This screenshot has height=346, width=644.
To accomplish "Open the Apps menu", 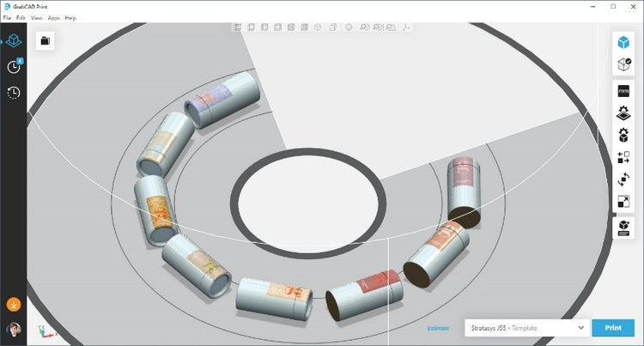I will [x=54, y=18].
